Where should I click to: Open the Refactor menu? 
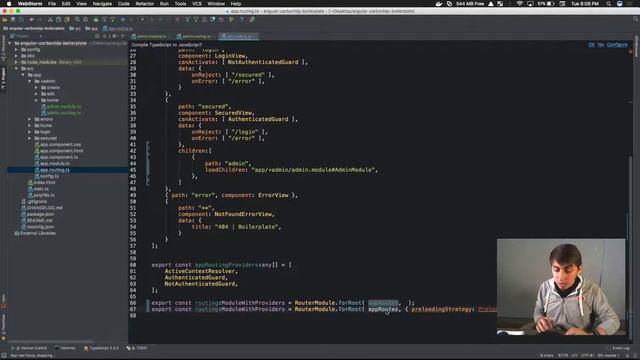point(144,4)
